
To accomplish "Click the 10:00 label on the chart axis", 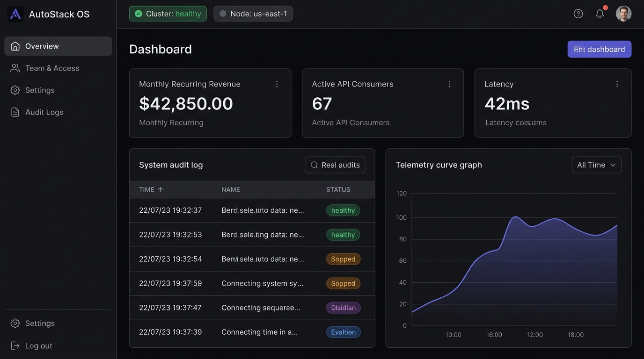I will (x=454, y=335).
